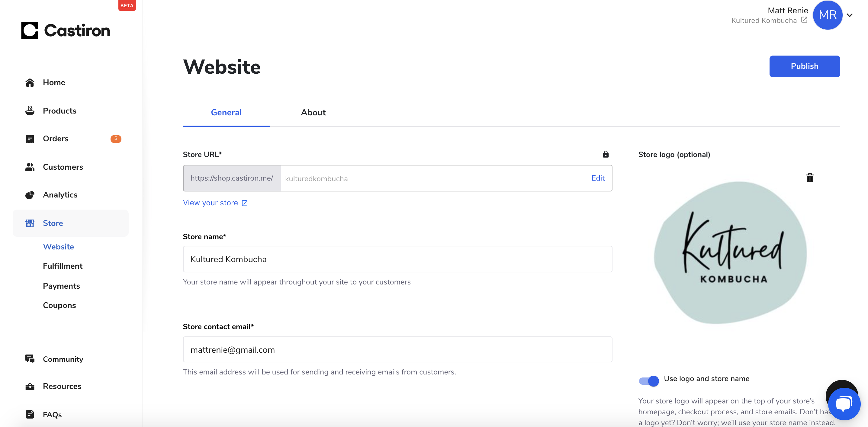The height and width of the screenshot is (427, 868).
Task: Switch to the About tab
Action: (313, 112)
